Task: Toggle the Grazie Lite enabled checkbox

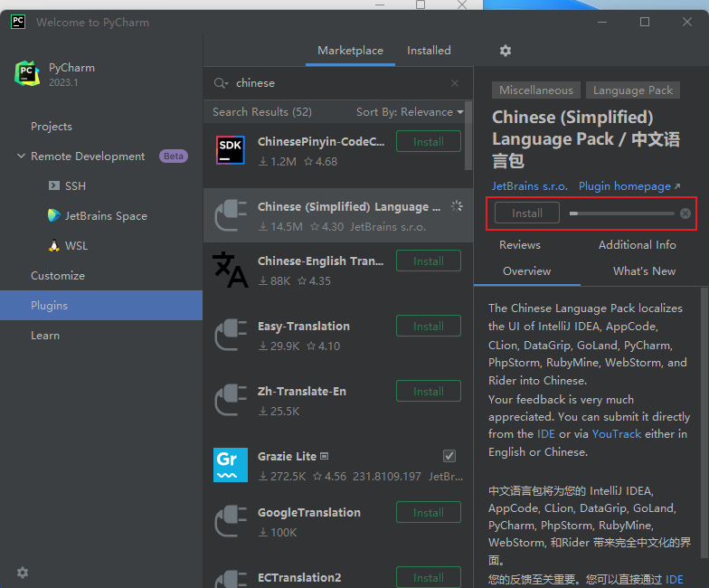Action: click(449, 456)
